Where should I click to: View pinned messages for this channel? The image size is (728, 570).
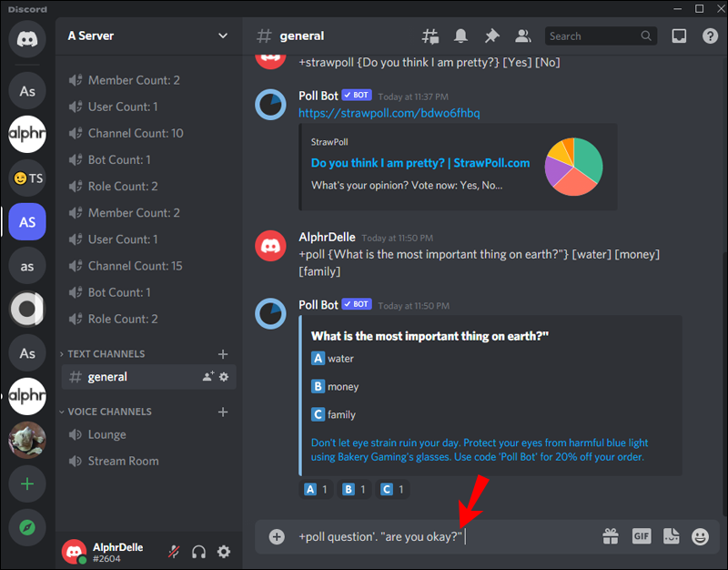(x=491, y=36)
